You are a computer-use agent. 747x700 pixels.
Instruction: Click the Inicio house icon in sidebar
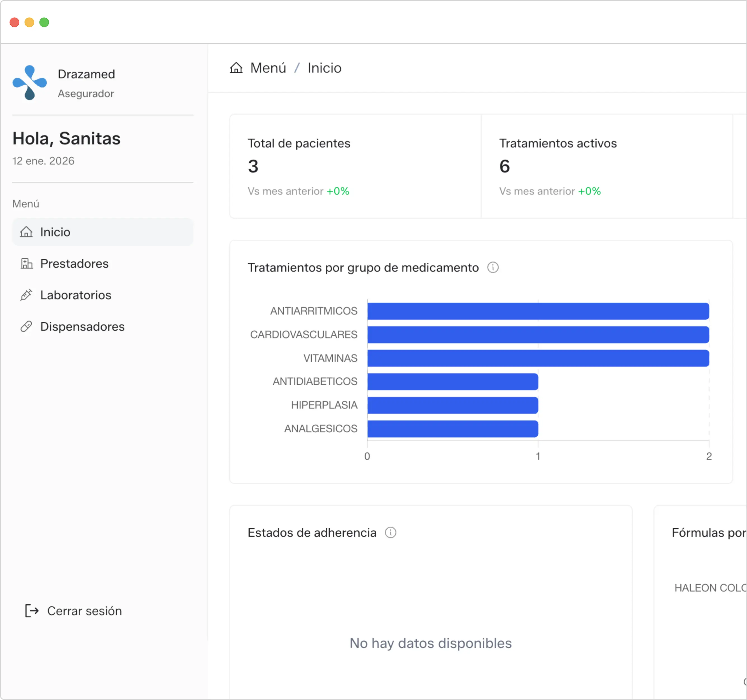click(26, 232)
